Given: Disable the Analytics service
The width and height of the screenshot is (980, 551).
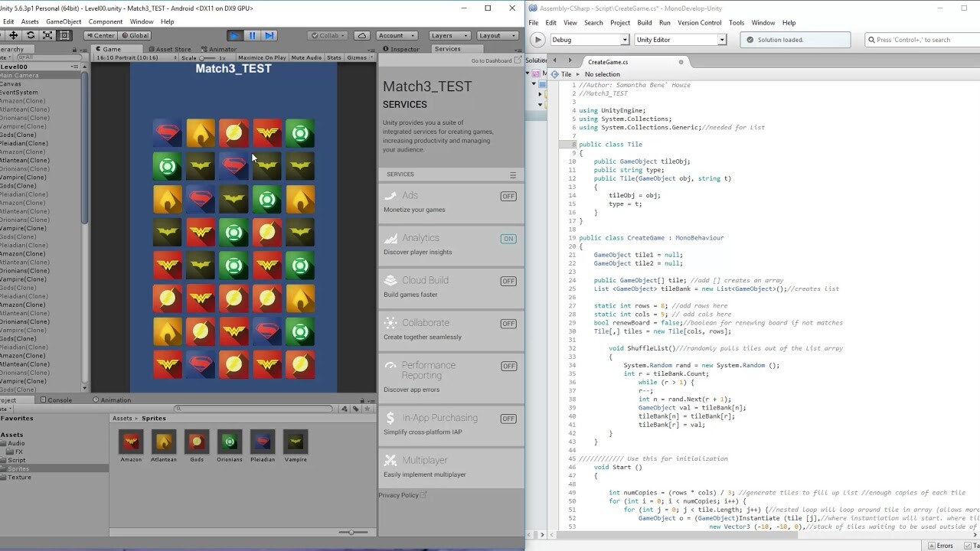Looking at the screenshot, I should 508,238.
